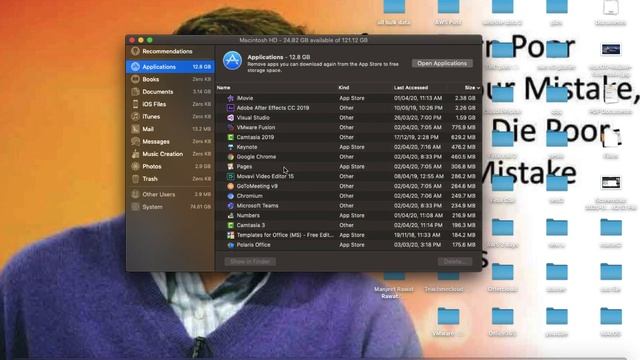Select the Books category
The image size is (640, 360).
[170, 79]
